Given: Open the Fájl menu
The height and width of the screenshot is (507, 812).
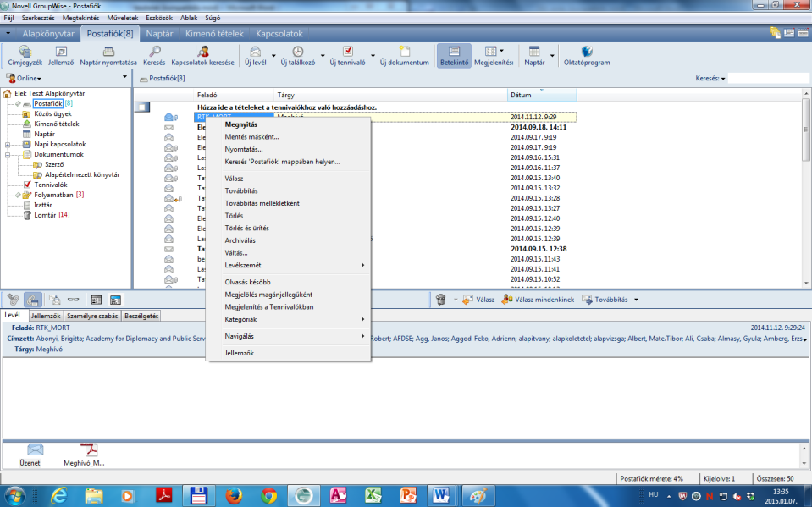Looking at the screenshot, I should 8,18.
